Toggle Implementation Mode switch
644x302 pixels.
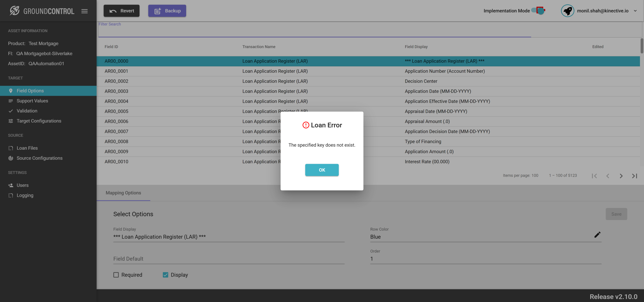[x=538, y=11]
